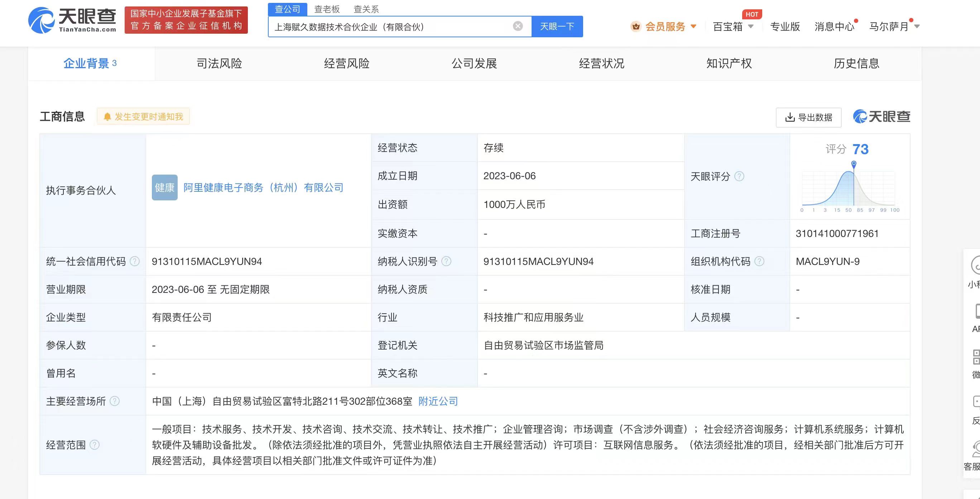Image resolution: width=980 pixels, height=499 pixels.
Task: Click the 健康 company badge icon
Action: (x=164, y=187)
